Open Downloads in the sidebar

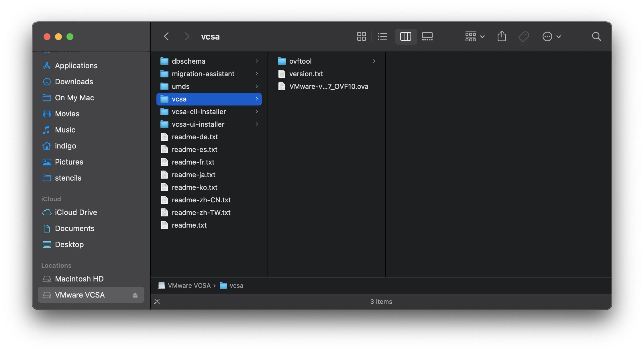tap(74, 82)
